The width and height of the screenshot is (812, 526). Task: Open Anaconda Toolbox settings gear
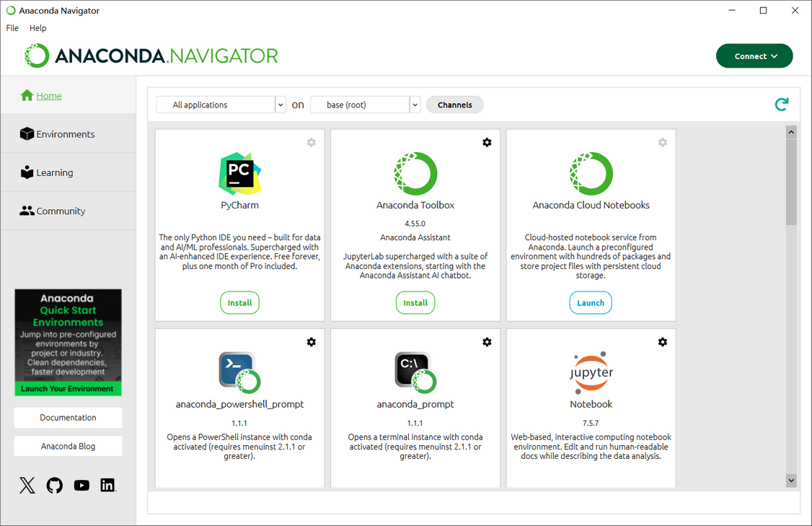[x=487, y=142]
